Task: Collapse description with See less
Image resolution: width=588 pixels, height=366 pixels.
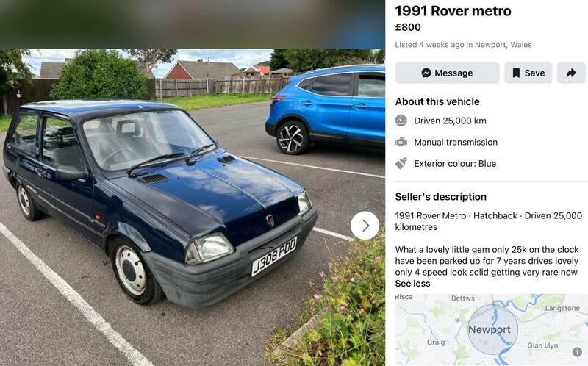Action: pyautogui.click(x=412, y=284)
